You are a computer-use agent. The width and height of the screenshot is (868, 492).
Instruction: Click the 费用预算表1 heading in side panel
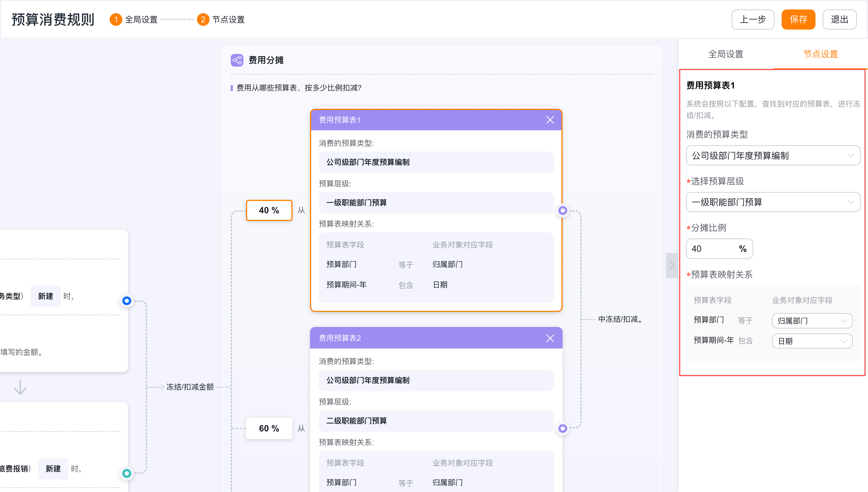(710, 86)
